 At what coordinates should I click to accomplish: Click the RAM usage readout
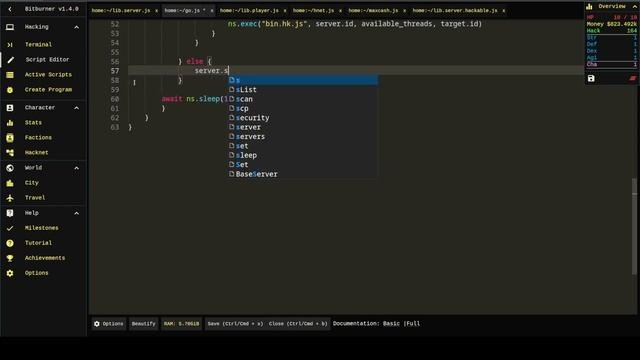[182, 324]
